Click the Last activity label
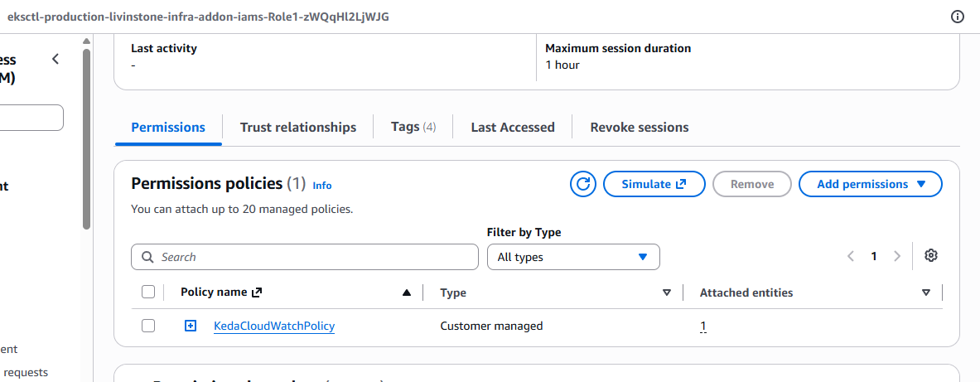The height and width of the screenshot is (382, 980). pos(164,48)
